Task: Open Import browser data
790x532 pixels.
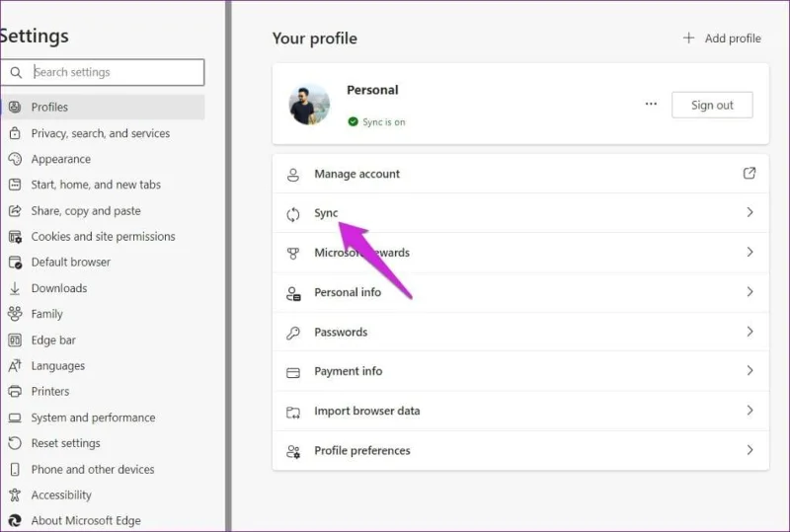Action: click(x=520, y=411)
